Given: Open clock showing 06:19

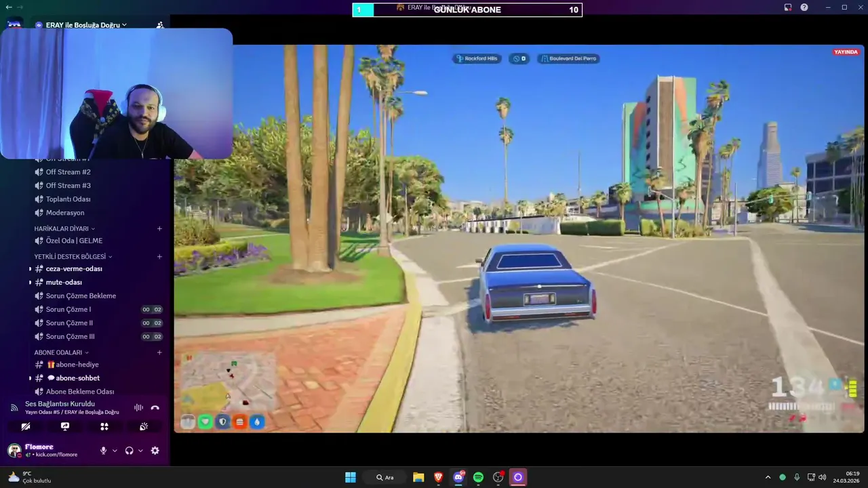Looking at the screenshot, I should pos(846,477).
